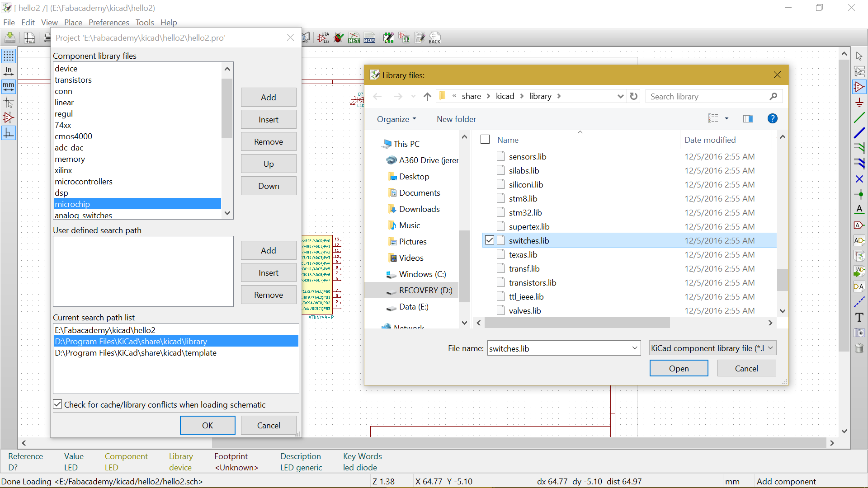Expand the address bar history dropdown

(x=620, y=96)
